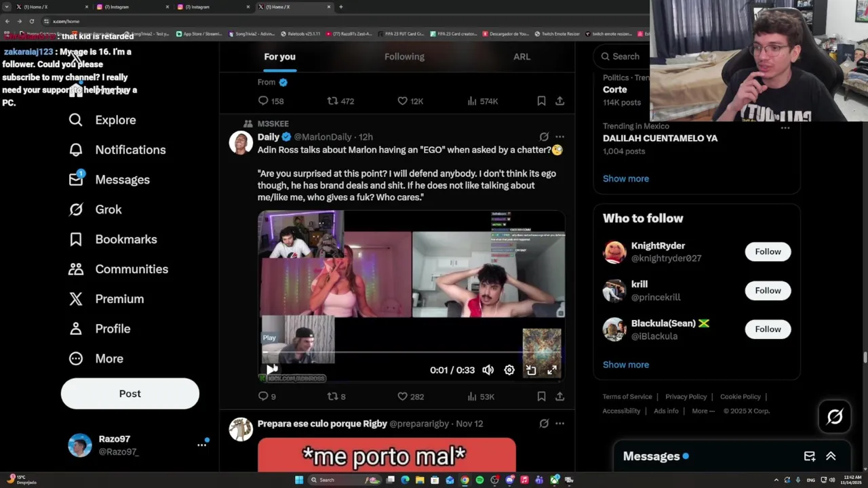Open Notifications in the sidebar
This screenshot has width=868, height=488.
point(117,150)
